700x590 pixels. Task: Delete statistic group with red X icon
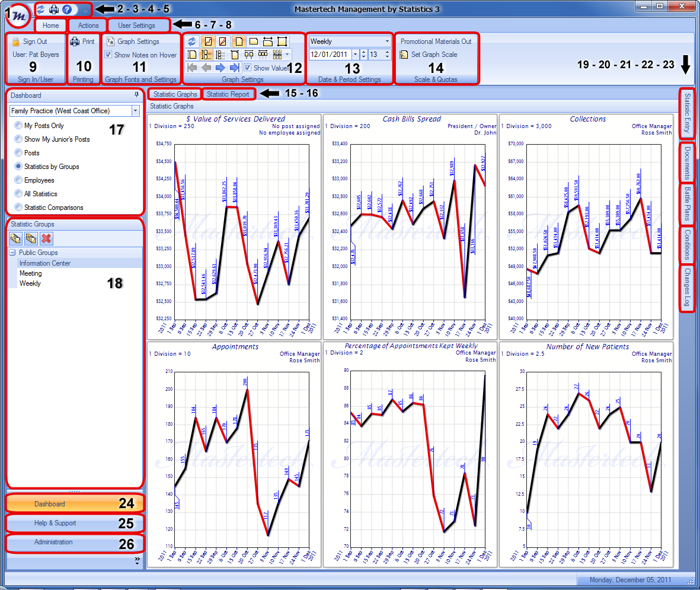[x=46, y=238]
